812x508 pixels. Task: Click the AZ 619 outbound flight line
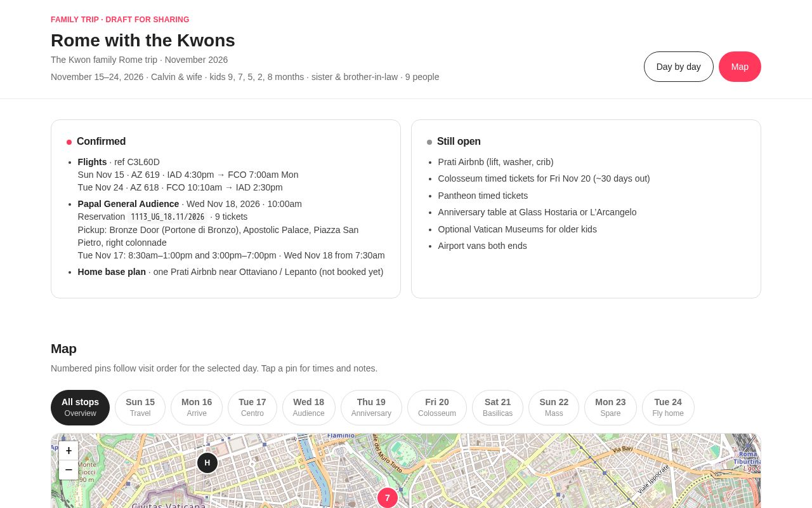(x=188, y=175)
